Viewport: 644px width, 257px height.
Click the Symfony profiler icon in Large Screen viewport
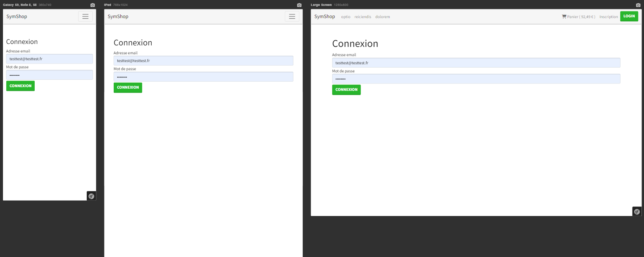point(637,212)
